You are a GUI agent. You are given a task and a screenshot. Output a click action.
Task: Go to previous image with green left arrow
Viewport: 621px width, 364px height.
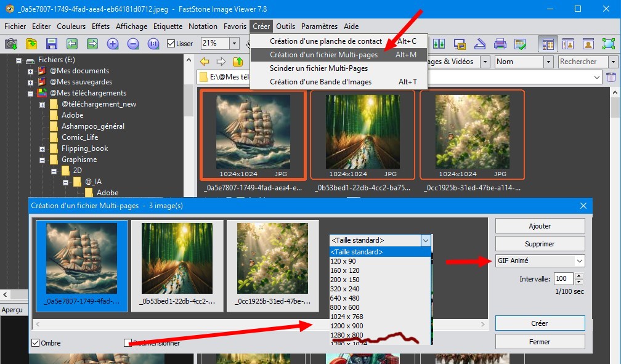[x=71, y=44]
